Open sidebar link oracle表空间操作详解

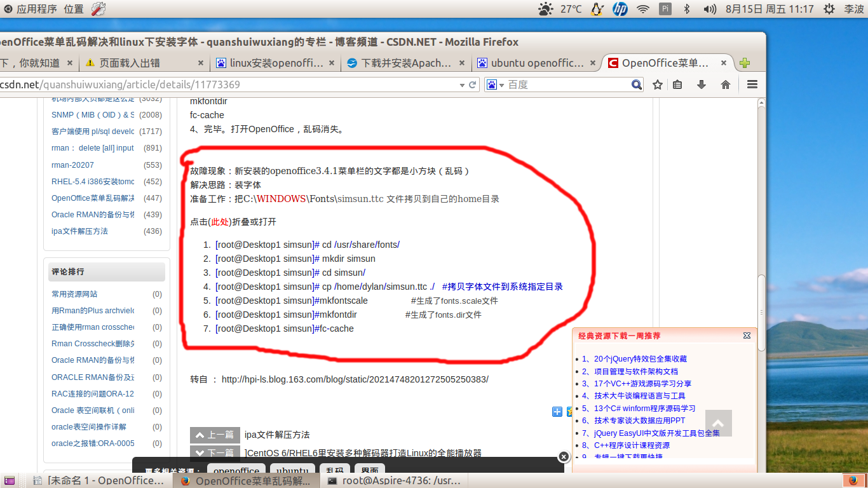(88, 426)
